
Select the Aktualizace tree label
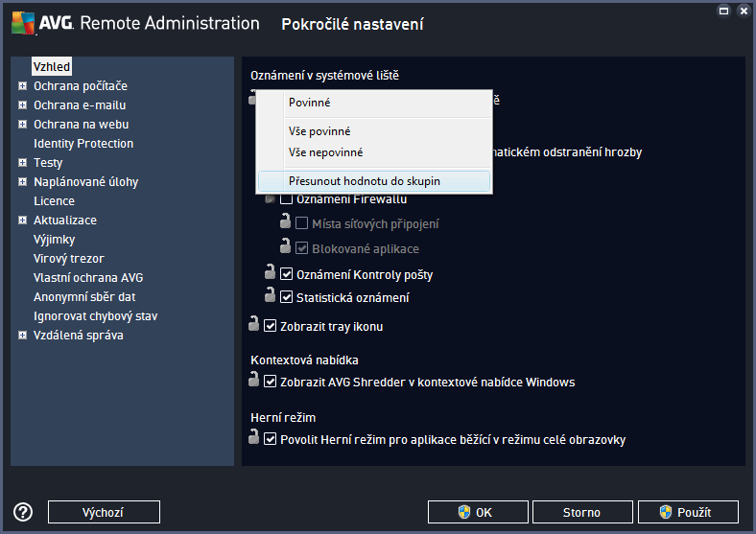pyautogui.click(x=65, y=221)
